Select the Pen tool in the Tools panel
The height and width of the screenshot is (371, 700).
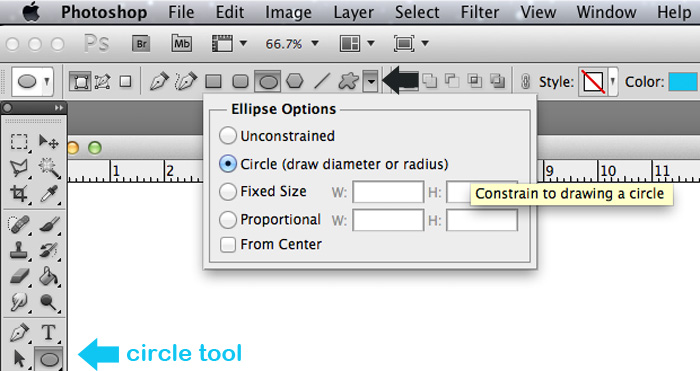click(19, 333)
